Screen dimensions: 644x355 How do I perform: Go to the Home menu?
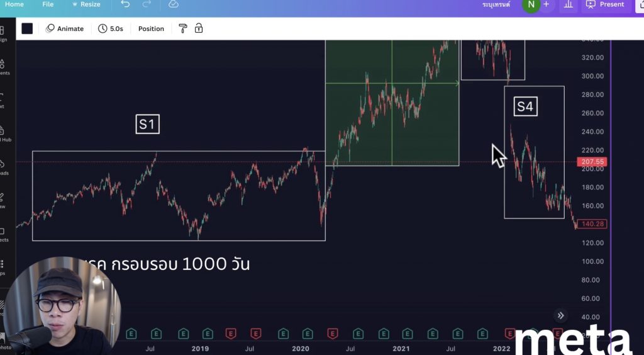pyautogui.click(x=14, y=4)
